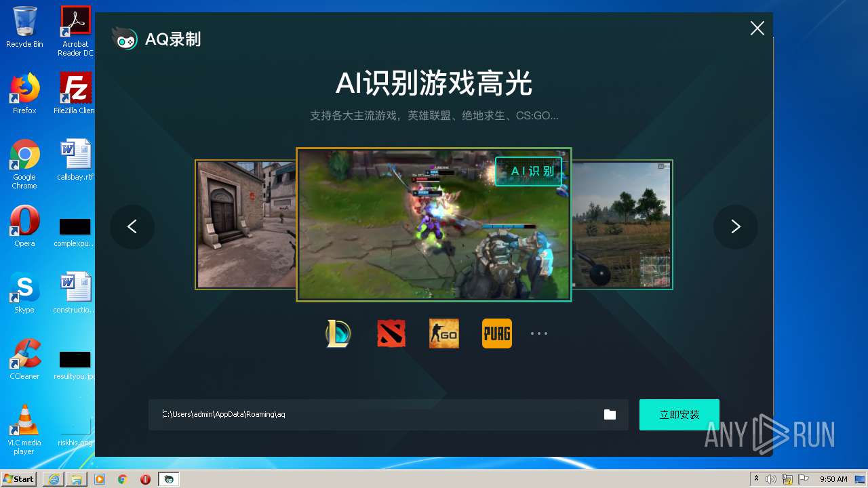Open the complexpu... file on desktop
This screenshot has height=488, width=868.
pyautogui.click(x=75, y=232)
